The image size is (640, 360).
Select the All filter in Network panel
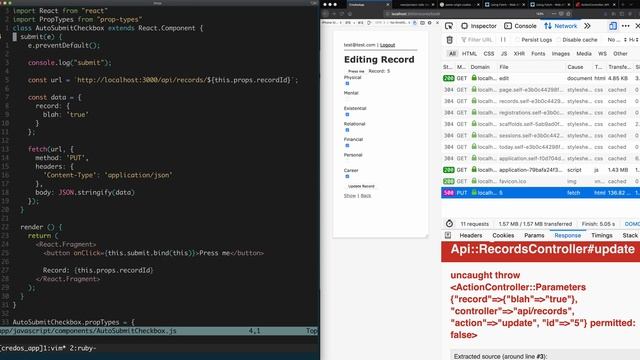(x=452, y=53)
